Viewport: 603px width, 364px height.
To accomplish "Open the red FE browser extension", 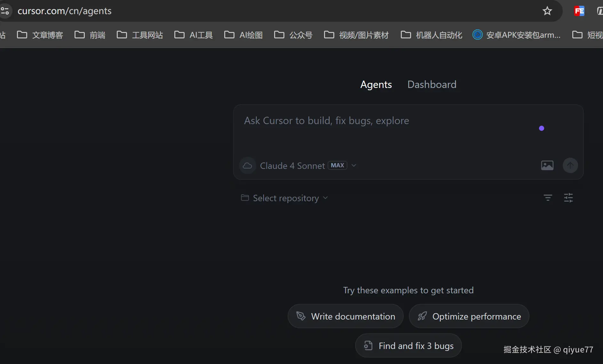I will [579, 11].
